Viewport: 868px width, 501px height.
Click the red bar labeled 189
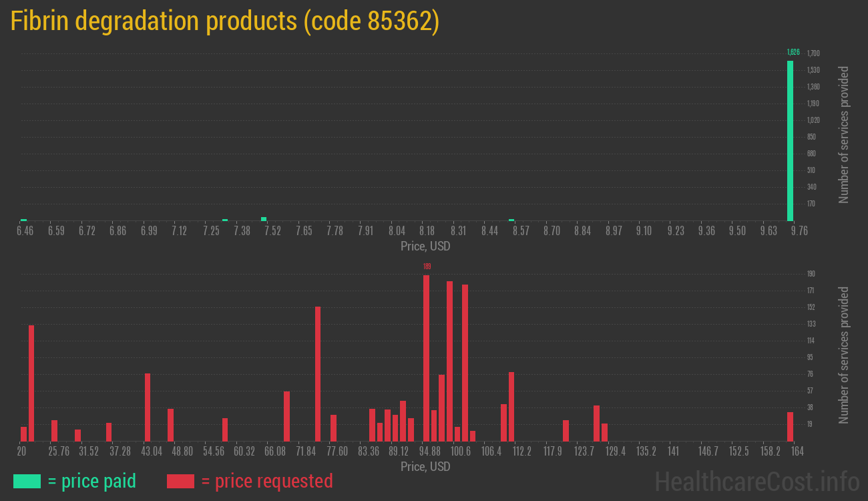pos(426,357)
